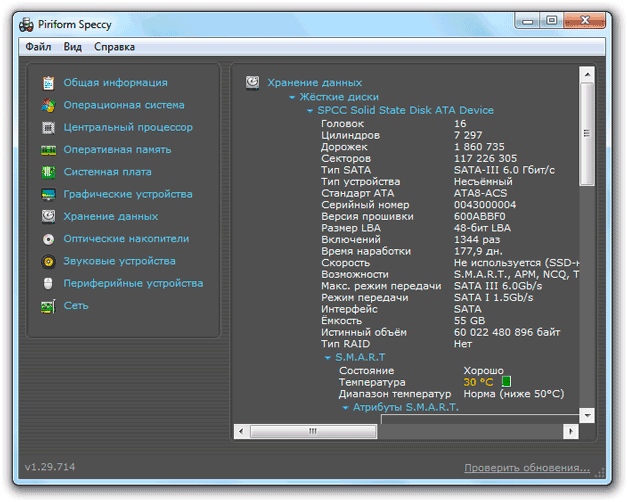Click the Время наработки value 177,9 дн.
628x502 pixels.
(x=478, y=252)
